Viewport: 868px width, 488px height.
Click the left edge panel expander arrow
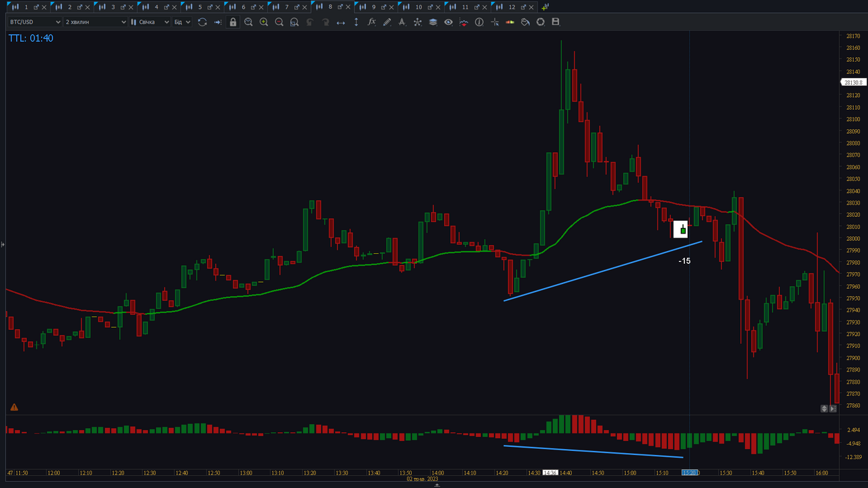point(3,244)
